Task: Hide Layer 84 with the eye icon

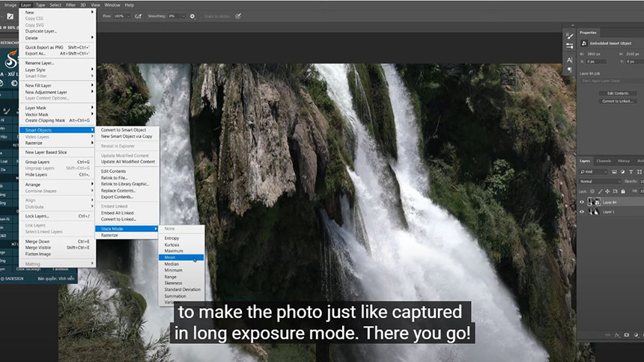Action: pyautogui.click(x=582, y=202)
